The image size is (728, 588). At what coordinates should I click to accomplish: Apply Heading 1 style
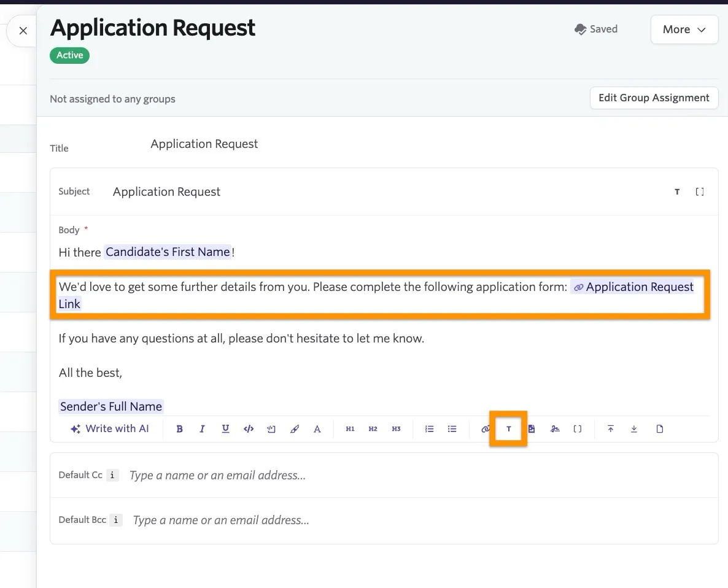click(350, 429)
